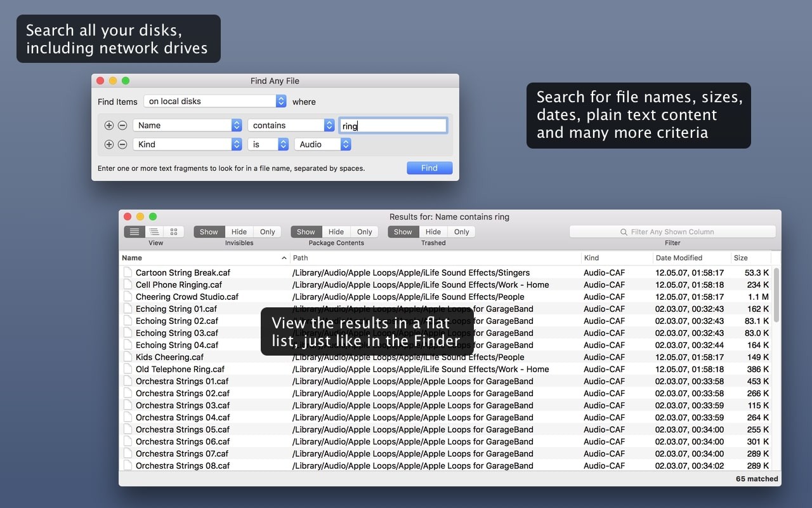Remove the Kind criterion using its minus icon

[122, 144]
